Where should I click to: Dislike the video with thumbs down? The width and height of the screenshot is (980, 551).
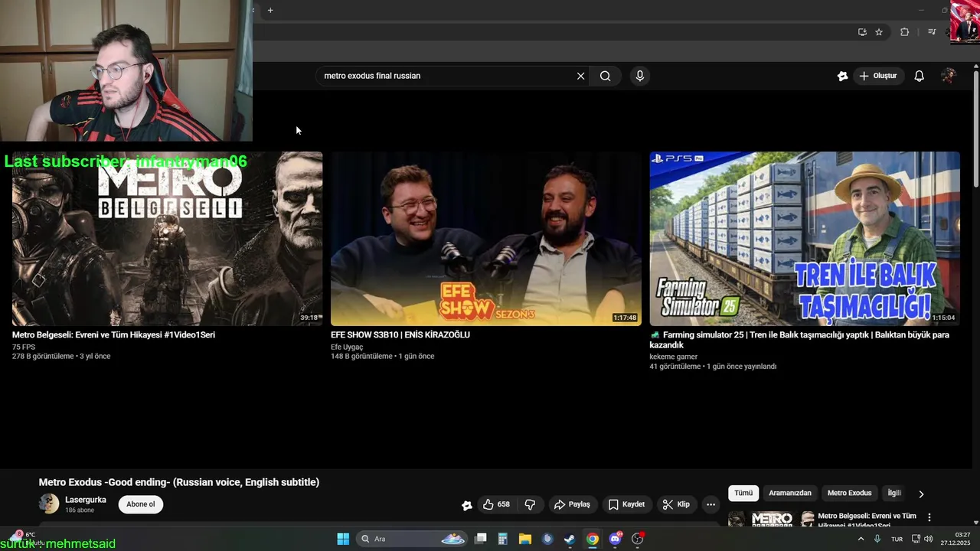coord(530,504)
